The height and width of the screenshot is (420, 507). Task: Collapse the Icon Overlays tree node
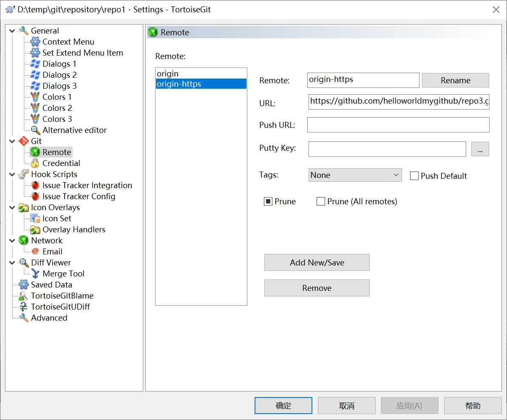pos(12,207)
